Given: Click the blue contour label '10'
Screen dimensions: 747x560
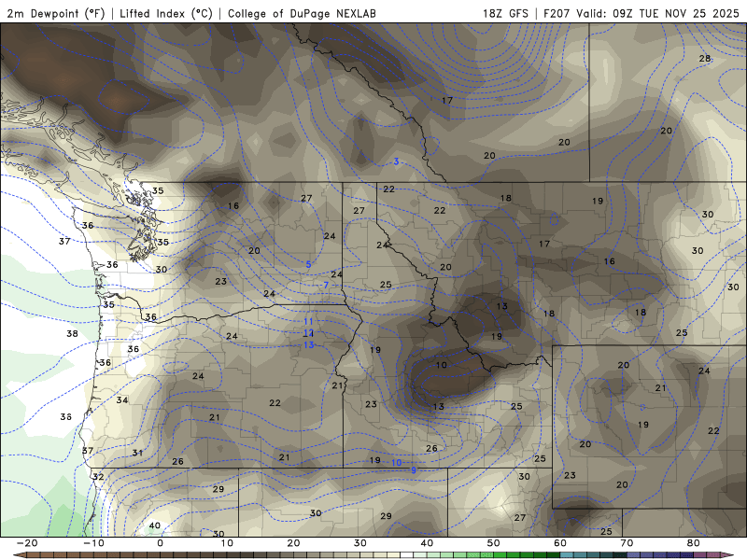Looking at the screenshot, I should point(396,462).
